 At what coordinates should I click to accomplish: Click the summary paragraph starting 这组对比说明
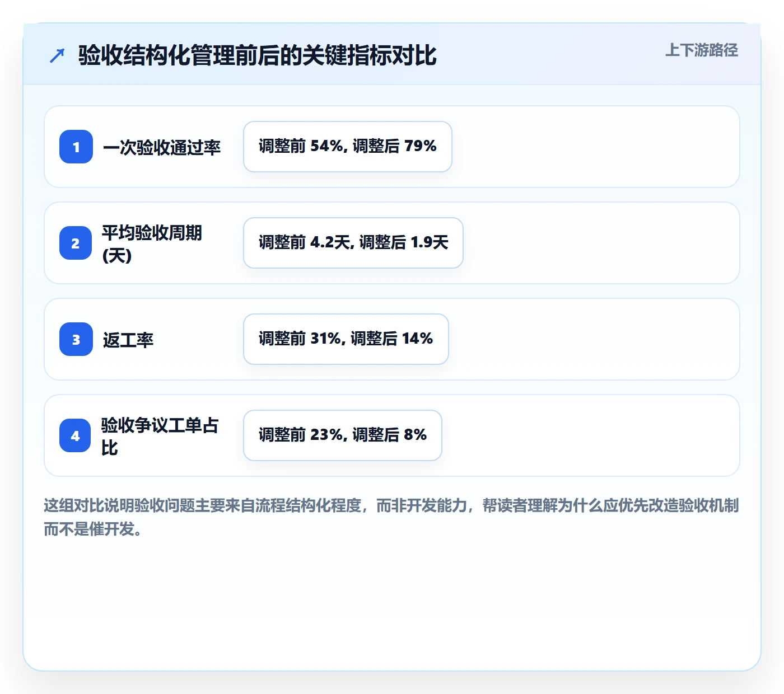click(x=391, y=517)
